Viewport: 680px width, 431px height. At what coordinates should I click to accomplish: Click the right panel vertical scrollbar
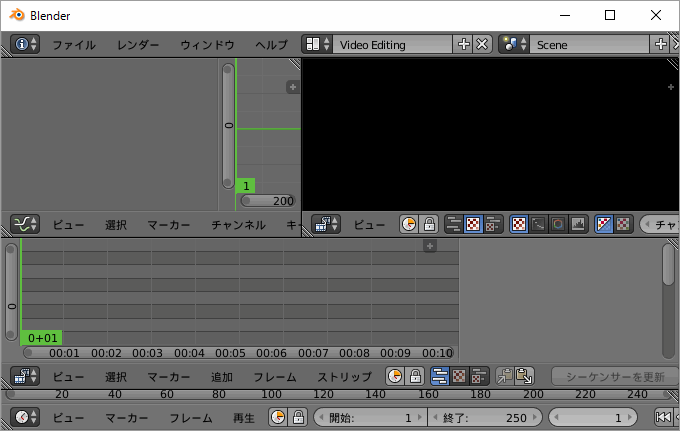click(669, 264)
